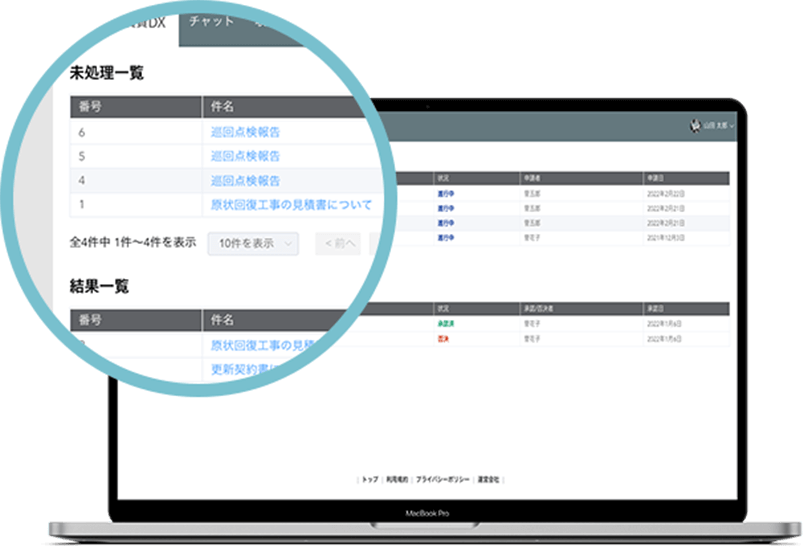This screenshot has width=808, height=552.
Task: Open the 山田 太郎 user menu chevron
Action: (732, 127)
